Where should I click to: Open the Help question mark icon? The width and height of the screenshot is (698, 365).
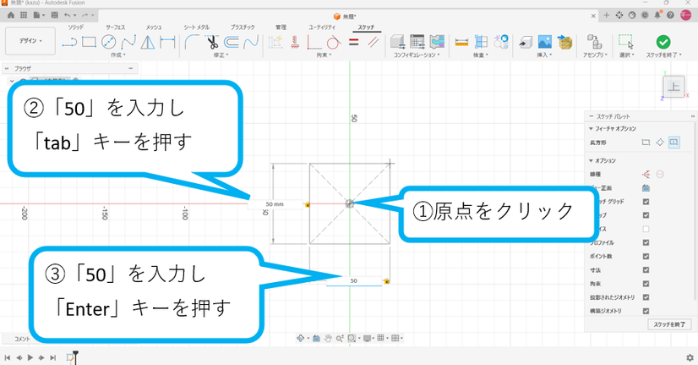point(670,15)
